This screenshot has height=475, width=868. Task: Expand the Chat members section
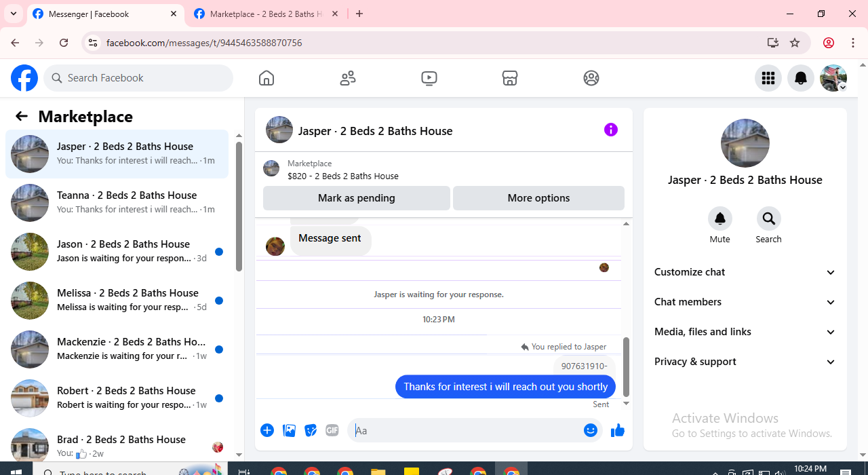point(745,302)
